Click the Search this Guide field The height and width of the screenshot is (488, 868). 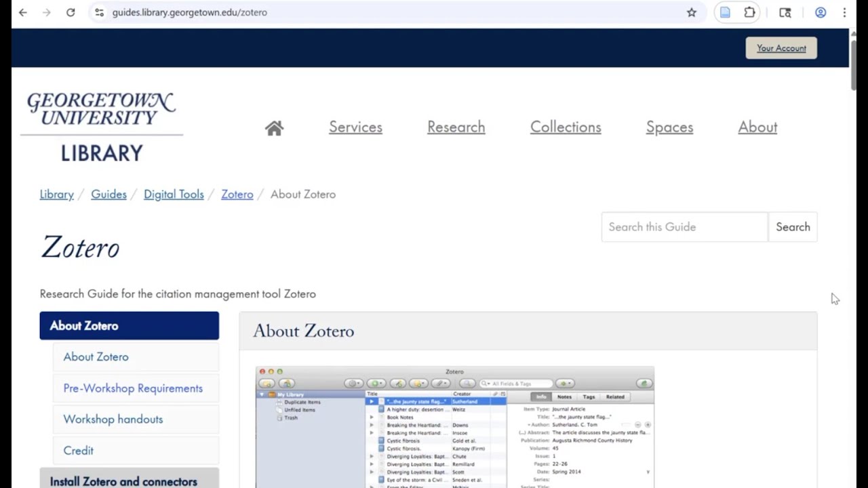click(684, 227)
